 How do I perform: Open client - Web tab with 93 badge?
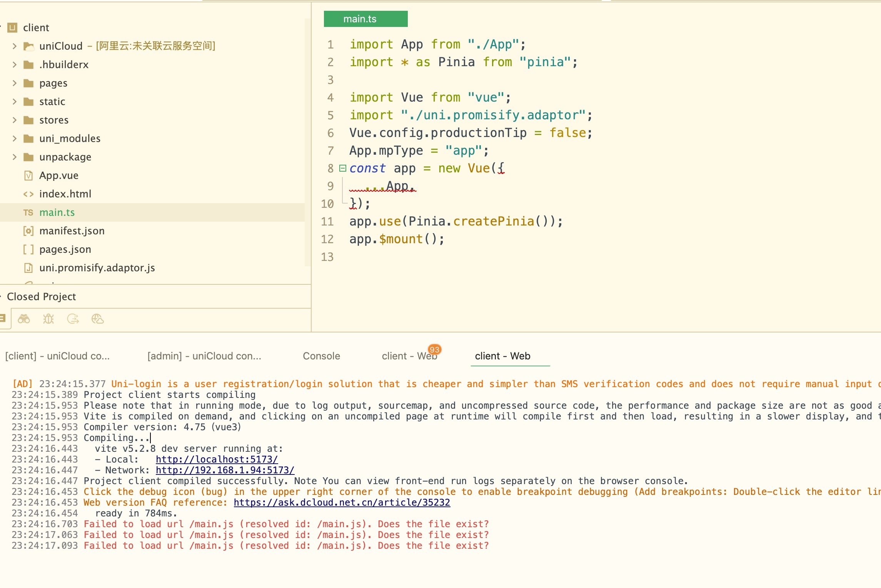pyautogui.click(x=410, y=356)
